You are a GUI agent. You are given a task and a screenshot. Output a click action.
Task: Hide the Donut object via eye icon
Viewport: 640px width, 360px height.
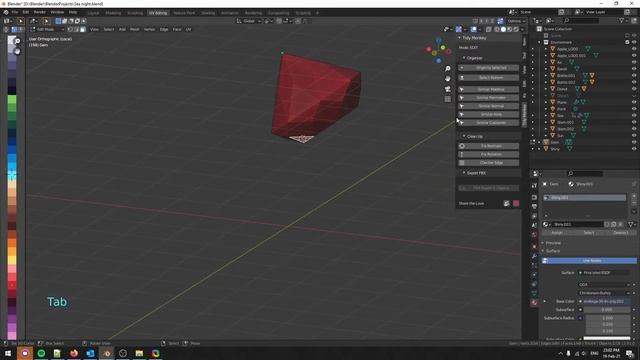point(634,89)
